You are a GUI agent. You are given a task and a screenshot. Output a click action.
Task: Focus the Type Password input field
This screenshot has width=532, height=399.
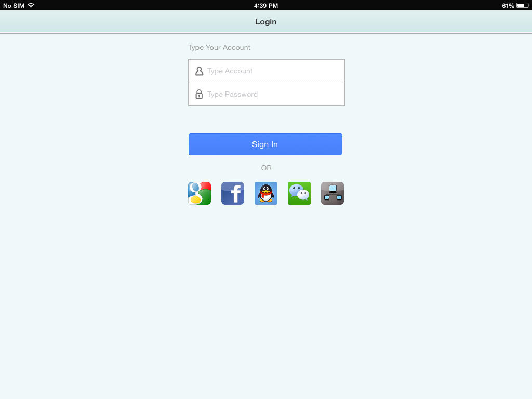(267, 95)
